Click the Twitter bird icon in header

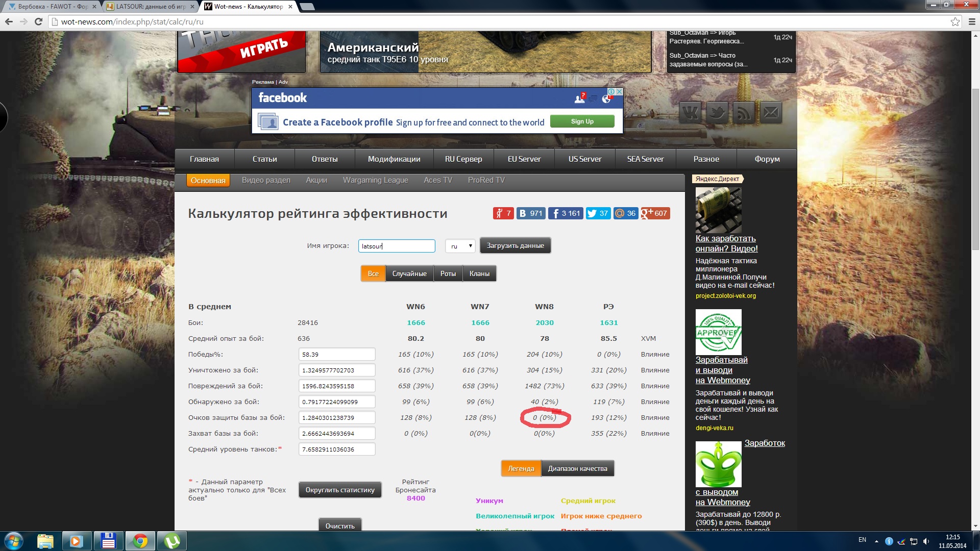click(x=717, y=112)
